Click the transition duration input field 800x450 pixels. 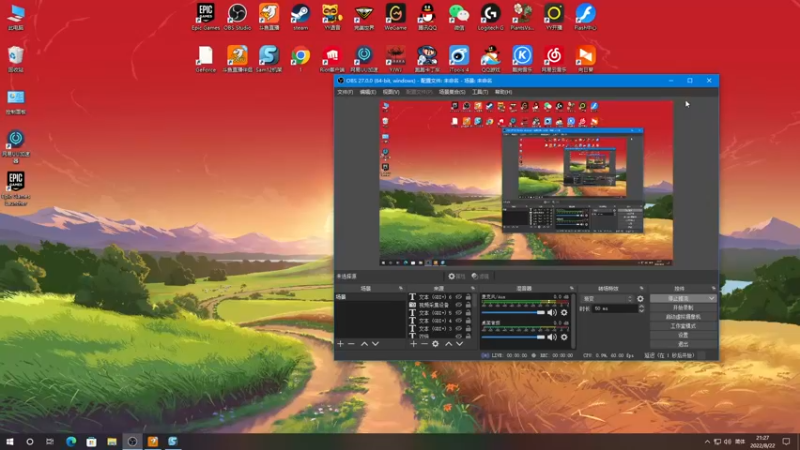point(614,309)
